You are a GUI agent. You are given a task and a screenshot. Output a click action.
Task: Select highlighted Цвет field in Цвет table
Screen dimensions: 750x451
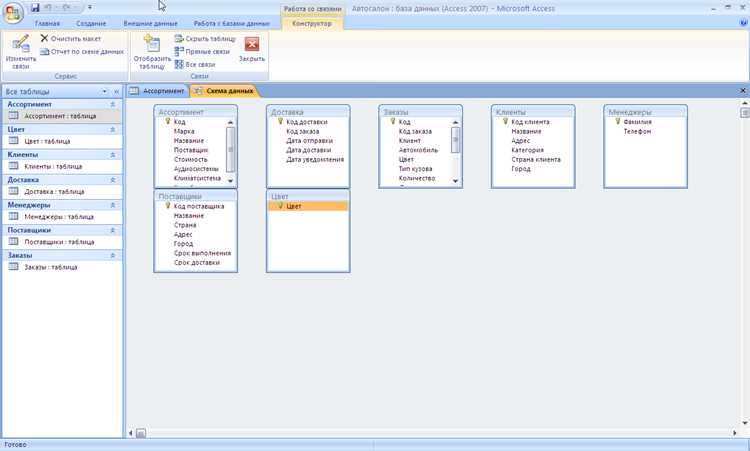308,206
